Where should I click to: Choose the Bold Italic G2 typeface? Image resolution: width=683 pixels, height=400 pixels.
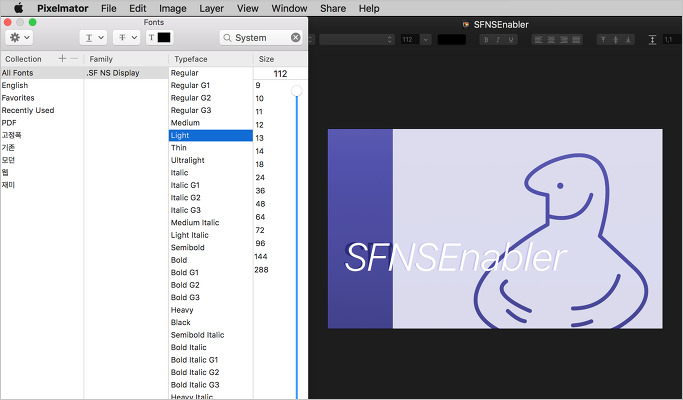[211, 373]
